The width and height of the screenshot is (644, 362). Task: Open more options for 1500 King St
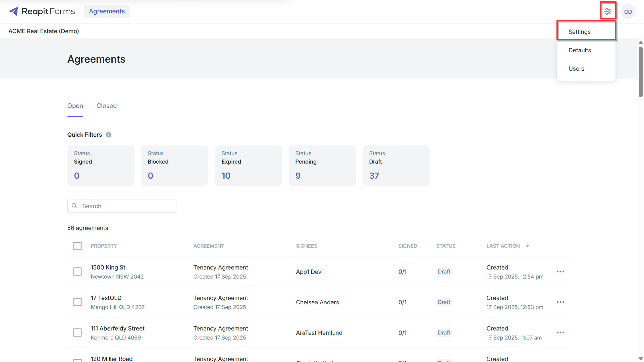(x=560, y=271)
